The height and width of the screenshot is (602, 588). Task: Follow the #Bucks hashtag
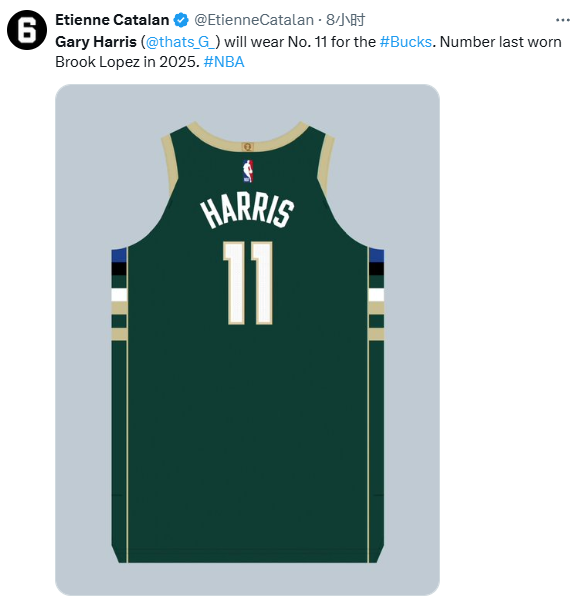406,42
